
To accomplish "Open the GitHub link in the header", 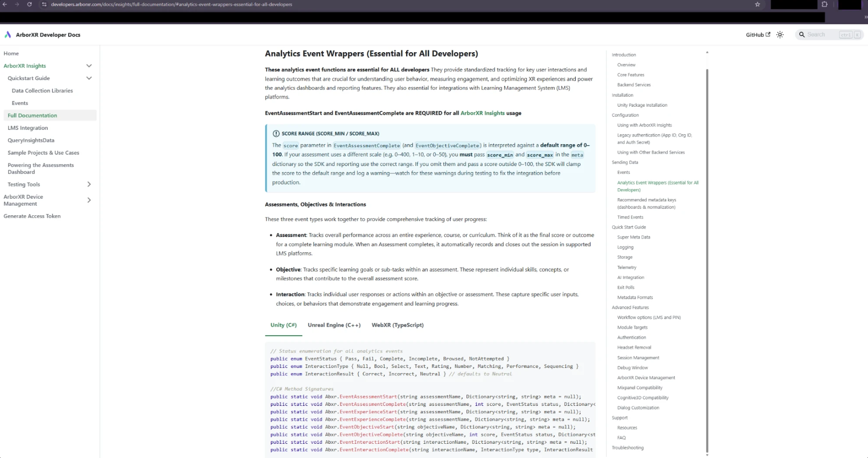I will tap(758, 35).
